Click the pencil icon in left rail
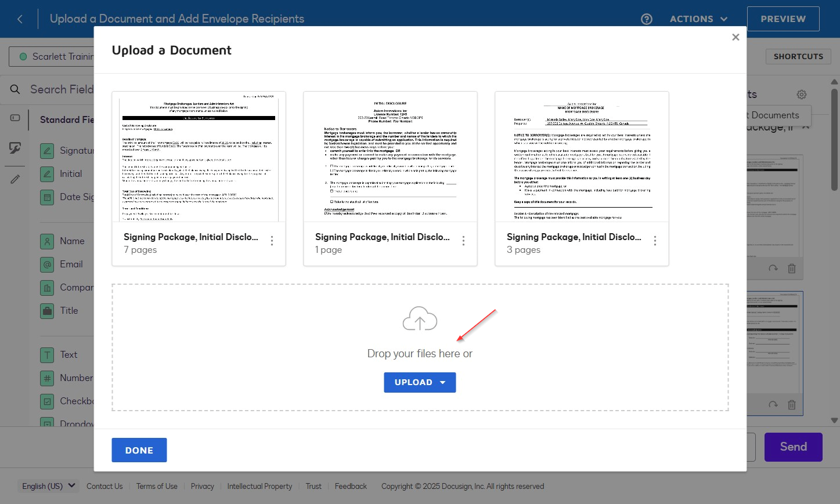Screen dimensions: 840x504 click(x=15, y=179)
